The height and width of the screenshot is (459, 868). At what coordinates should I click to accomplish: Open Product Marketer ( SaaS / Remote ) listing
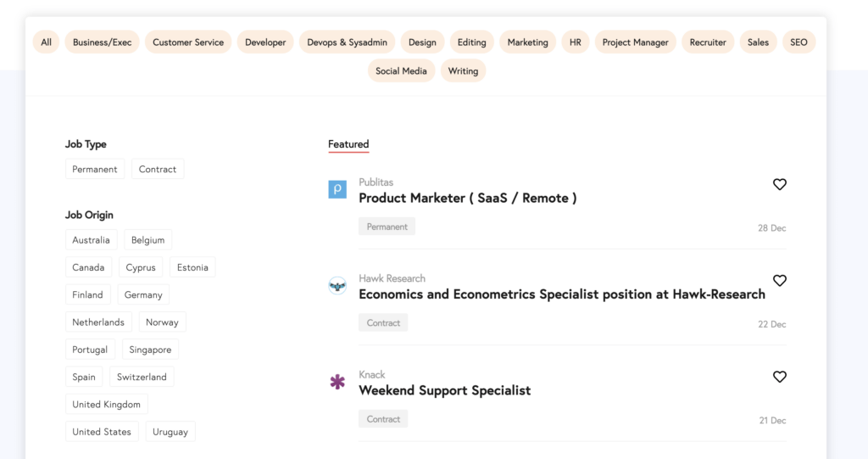pos(468,198)
